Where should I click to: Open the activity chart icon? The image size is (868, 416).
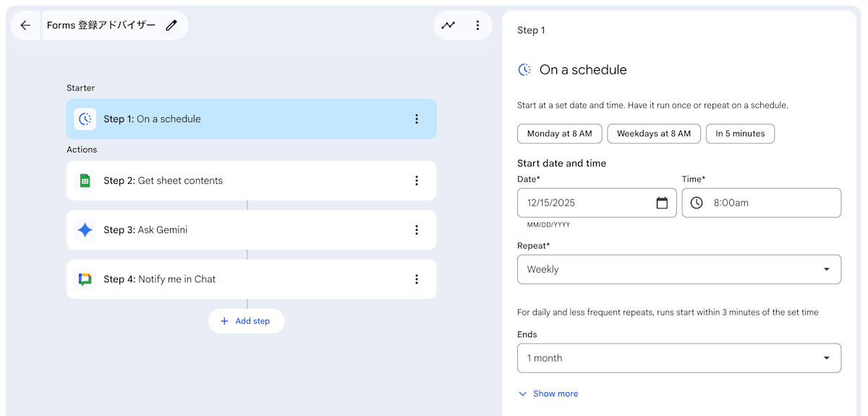(x=448, y=25)
